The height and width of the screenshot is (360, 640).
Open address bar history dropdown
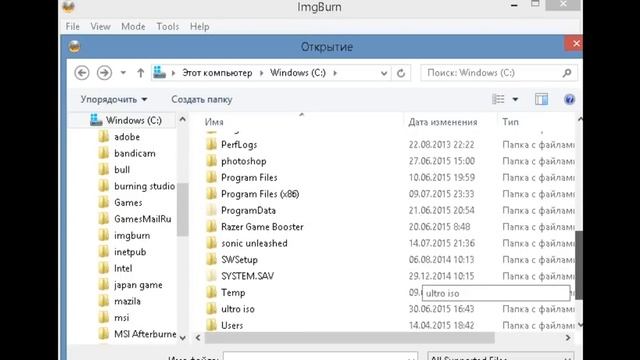(x=384, y=73)
